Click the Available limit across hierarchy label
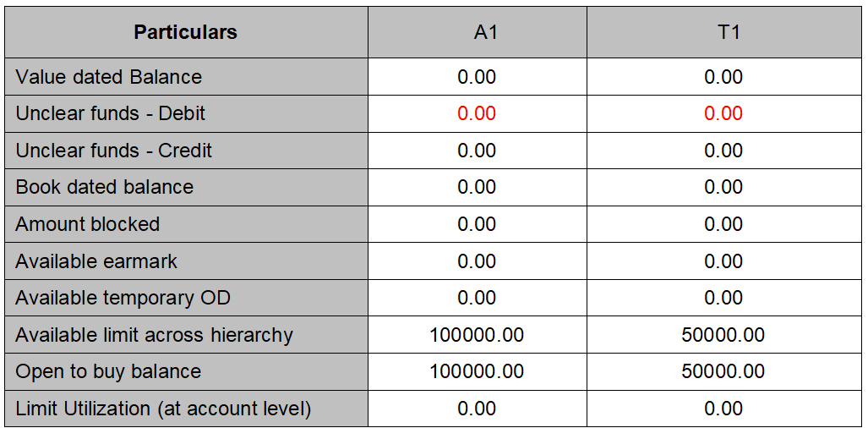Viewport: 868px width, 428px height. [x=154, y=335]
